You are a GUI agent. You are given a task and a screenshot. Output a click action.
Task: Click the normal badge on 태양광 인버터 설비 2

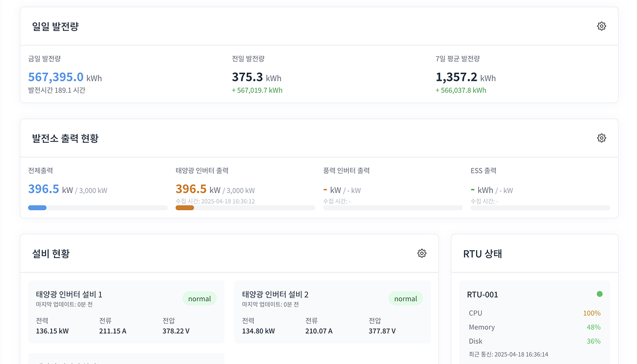406,299
